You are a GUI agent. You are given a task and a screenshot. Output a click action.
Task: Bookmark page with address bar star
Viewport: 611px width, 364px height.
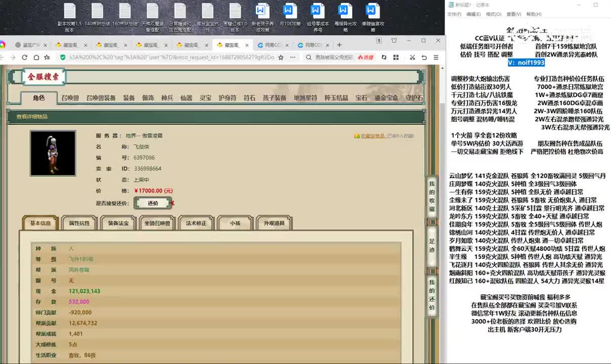click(x=281, y=57)
